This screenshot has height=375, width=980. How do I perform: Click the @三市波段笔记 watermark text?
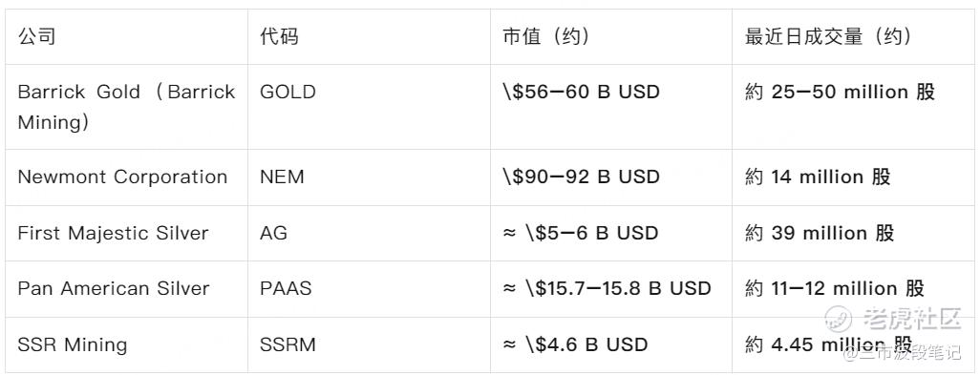pyautogui.click(x=902, y=352)
